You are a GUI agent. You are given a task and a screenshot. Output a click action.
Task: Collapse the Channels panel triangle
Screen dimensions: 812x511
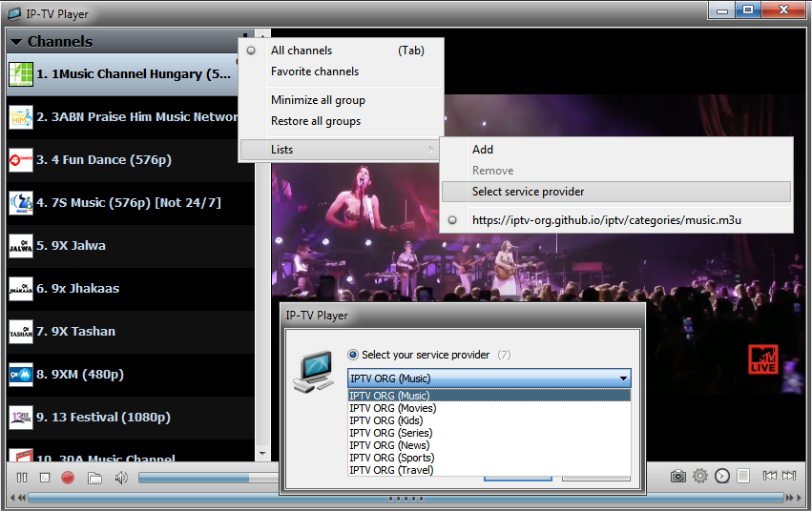click(x=16, y=41)
